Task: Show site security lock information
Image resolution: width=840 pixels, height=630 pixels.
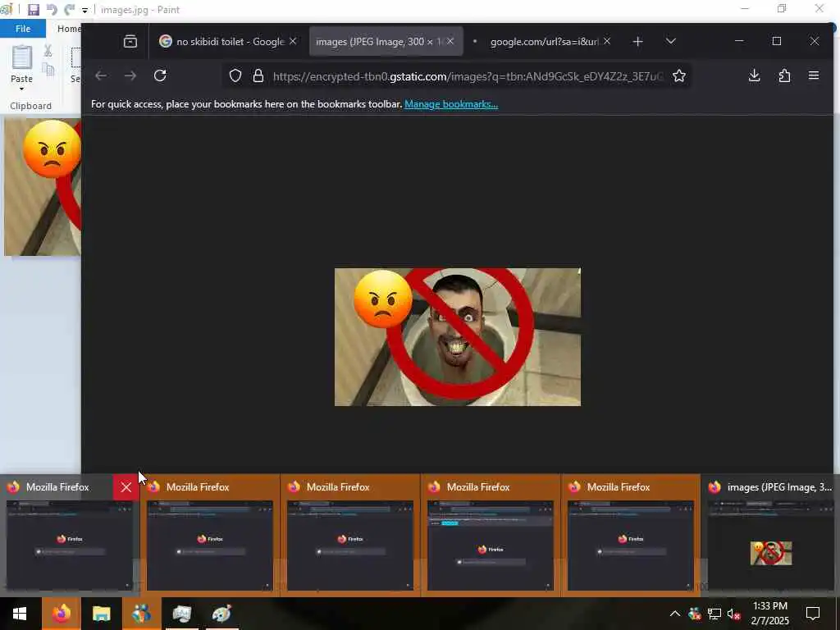Action: click(258, 75)
